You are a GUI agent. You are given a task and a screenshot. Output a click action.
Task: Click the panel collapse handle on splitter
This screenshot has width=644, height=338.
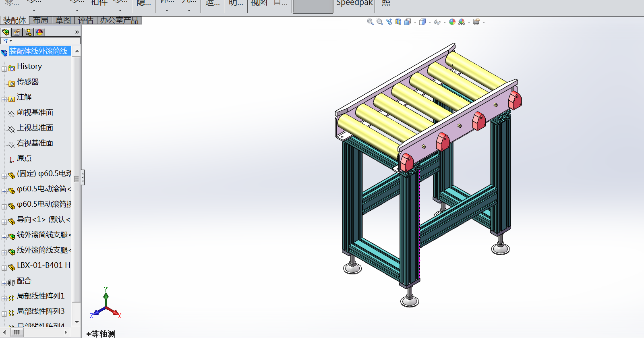(83, 177)
